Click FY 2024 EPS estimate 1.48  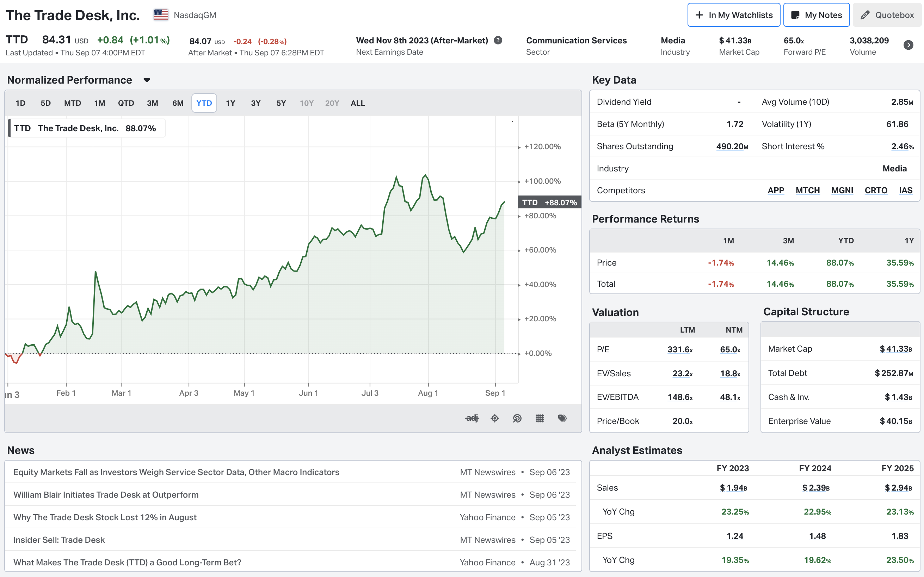[x=817, y=536]
